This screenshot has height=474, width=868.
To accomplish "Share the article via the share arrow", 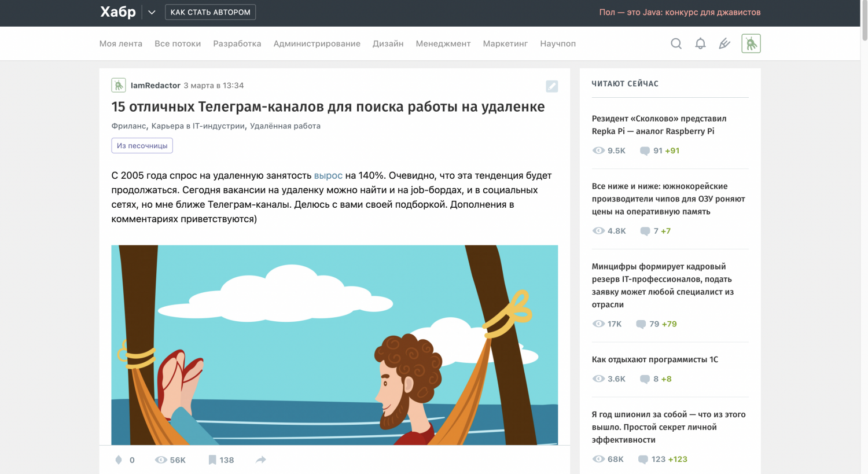I will click(260, 459).
